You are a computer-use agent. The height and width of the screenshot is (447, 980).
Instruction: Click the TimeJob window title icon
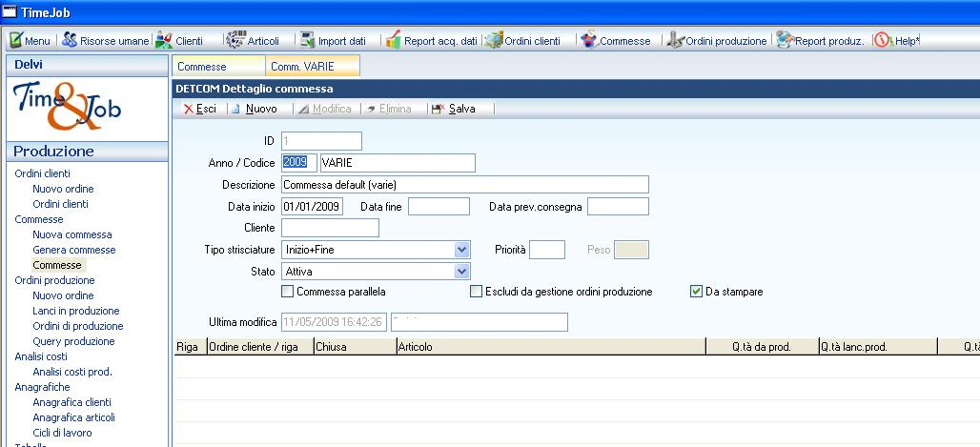tap(10, 11)
